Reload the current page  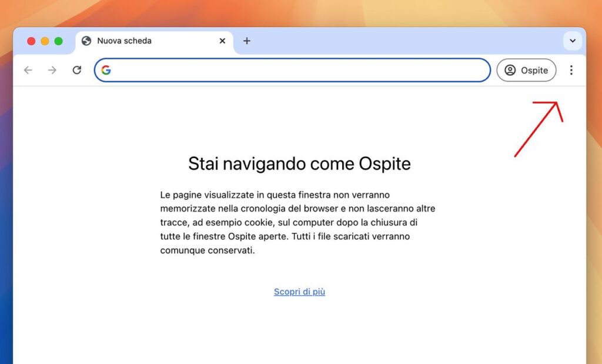click(76, 70)
